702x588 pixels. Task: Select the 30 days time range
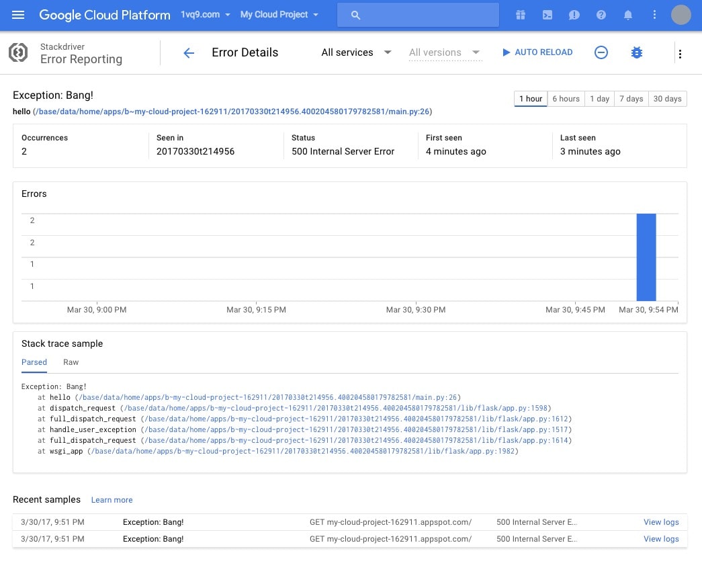668,99
